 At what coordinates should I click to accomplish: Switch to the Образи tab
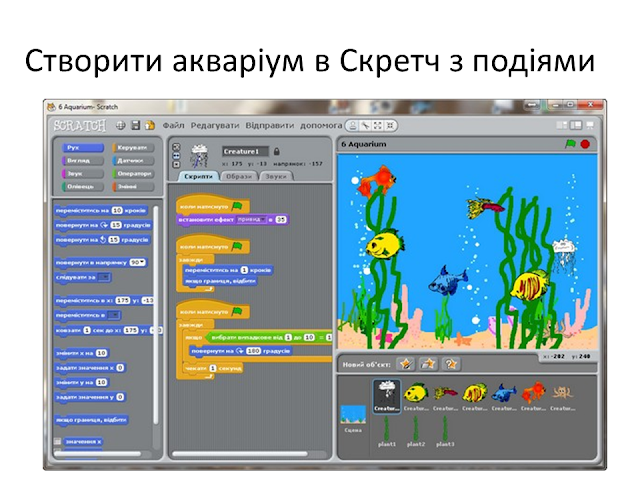239,176
